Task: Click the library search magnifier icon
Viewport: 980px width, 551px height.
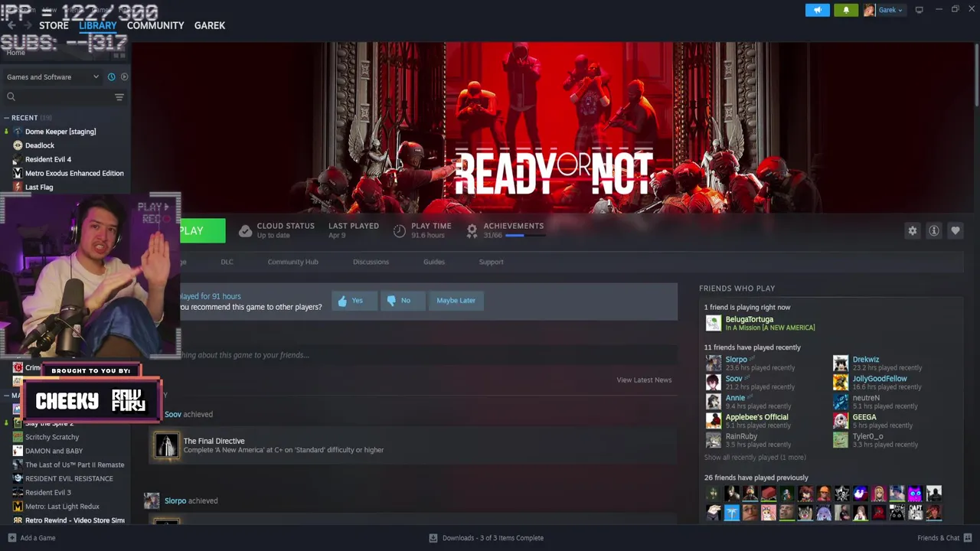Action: [x=11, y=96]
